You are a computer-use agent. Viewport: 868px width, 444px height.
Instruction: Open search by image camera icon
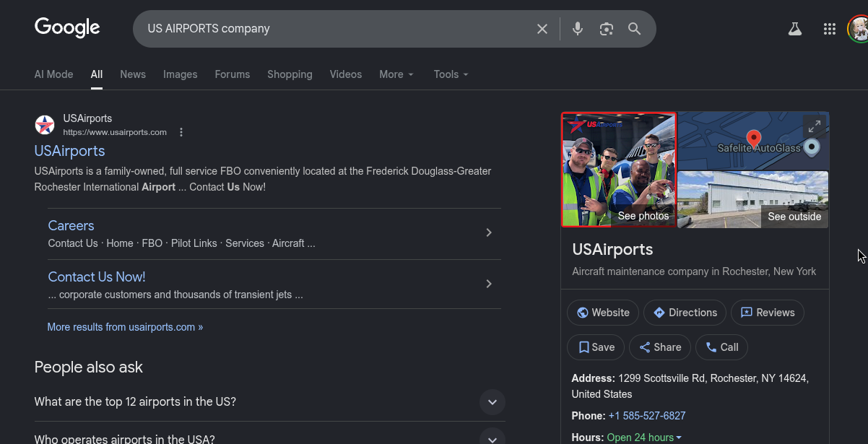click(607, 29)
